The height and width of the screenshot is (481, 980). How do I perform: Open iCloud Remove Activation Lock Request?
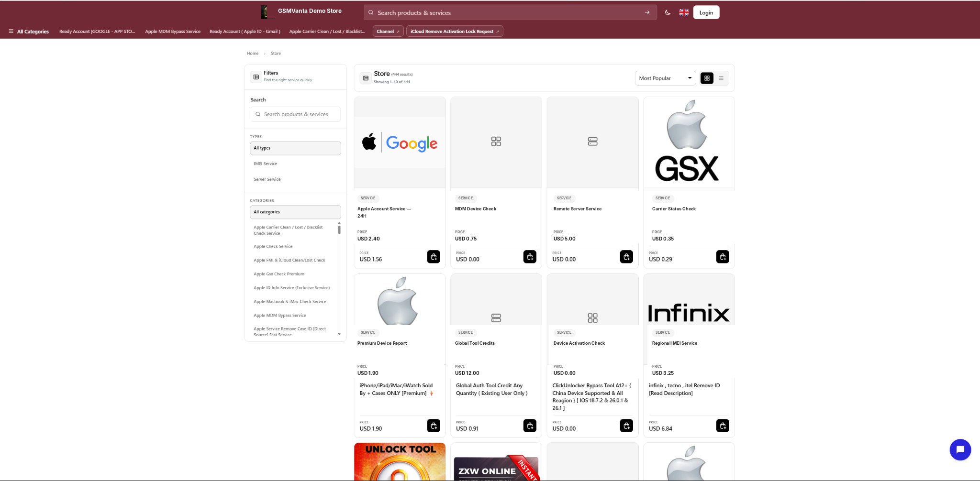[x=455, y=32]
